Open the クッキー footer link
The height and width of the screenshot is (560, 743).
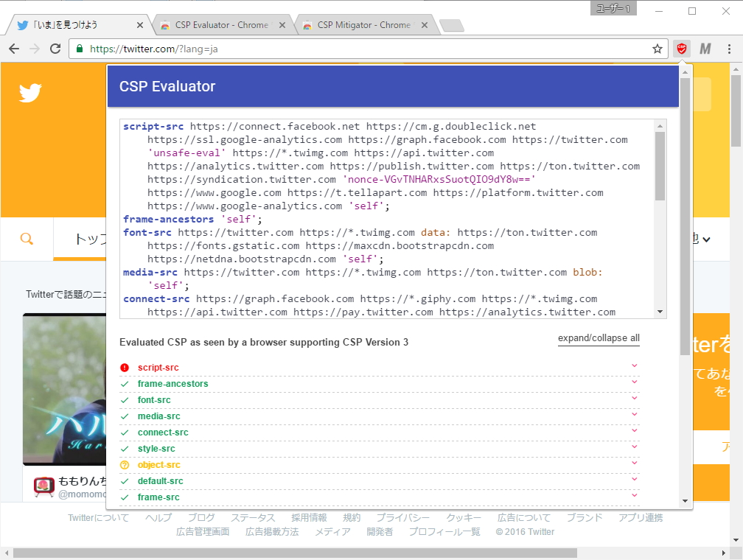464,518
